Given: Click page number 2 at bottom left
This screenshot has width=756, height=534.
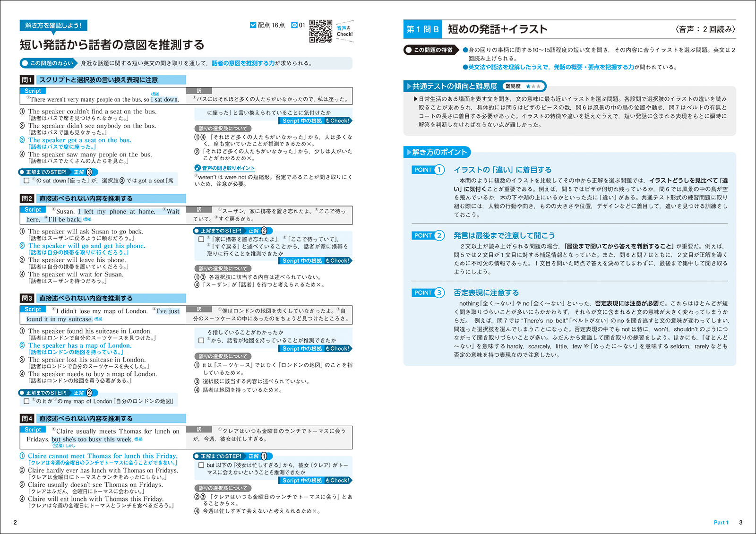Looking at the screenshot, I should (x=15, y=522).
